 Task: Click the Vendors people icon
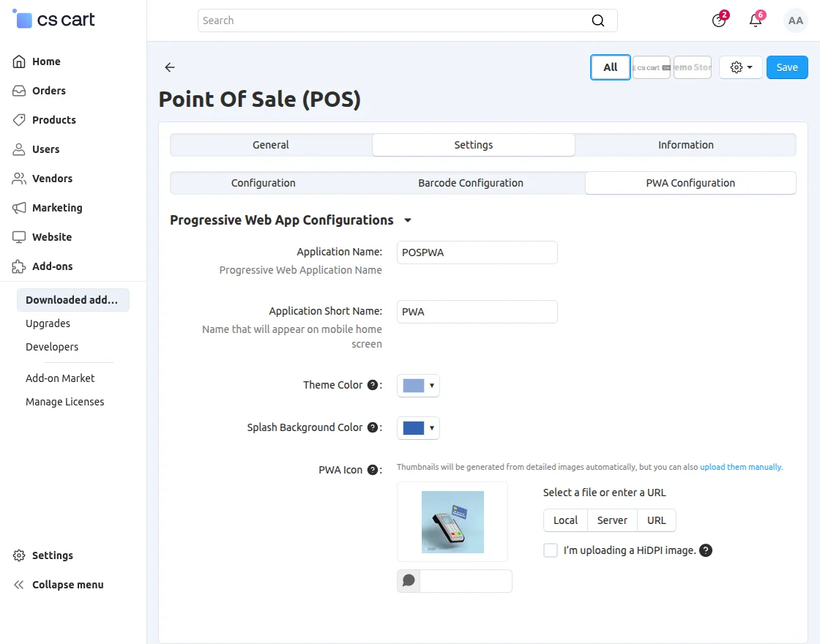tap(19, 179)
